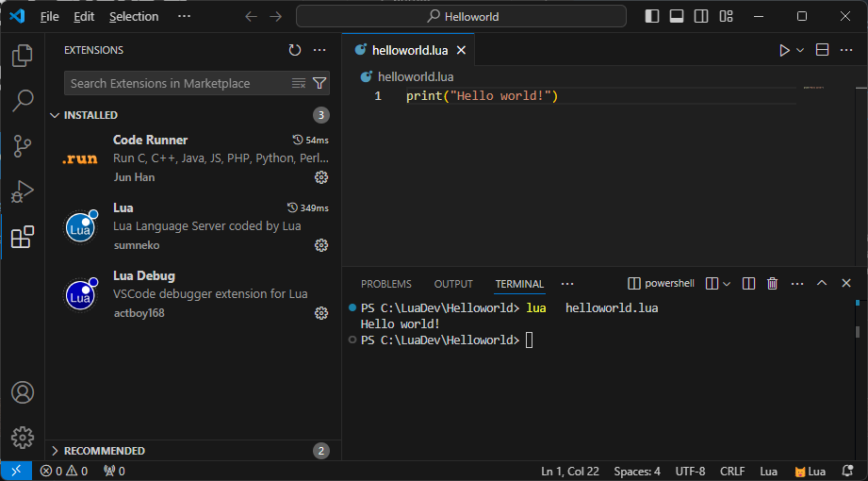
Task: Click the ports forwarded status item
Action: pyautogui.click(x=115, y=472)
